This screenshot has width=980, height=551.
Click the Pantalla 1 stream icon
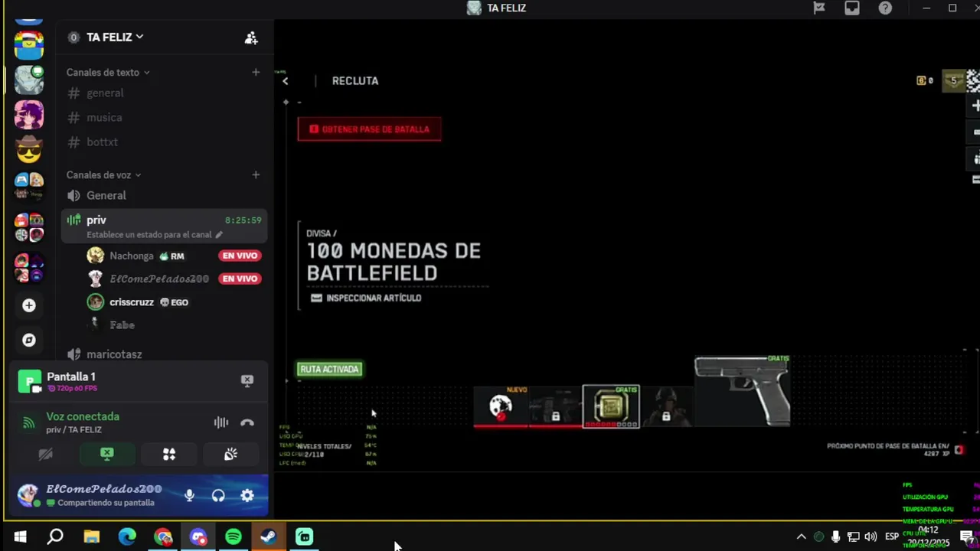(x=30, y=381)
